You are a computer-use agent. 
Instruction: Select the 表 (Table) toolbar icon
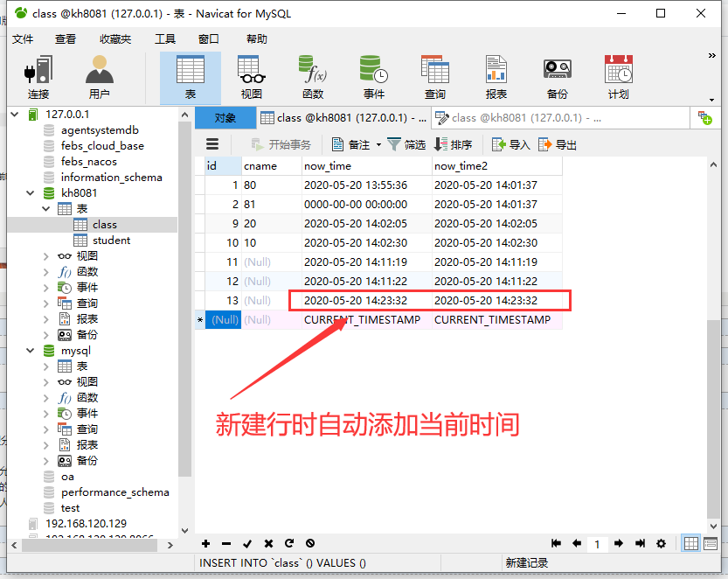[x=191, y=78]
